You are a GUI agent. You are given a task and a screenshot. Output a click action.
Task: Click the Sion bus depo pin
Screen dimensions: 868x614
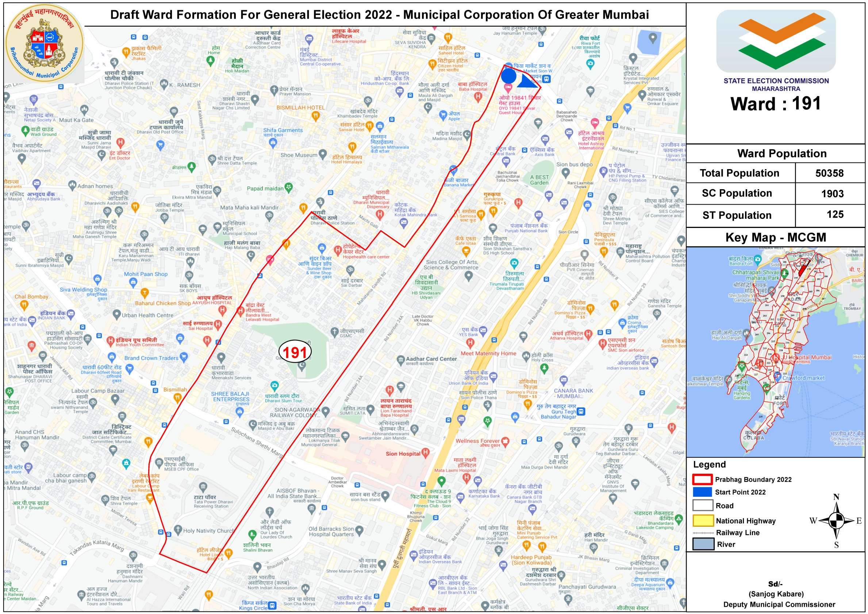(565, 172)
